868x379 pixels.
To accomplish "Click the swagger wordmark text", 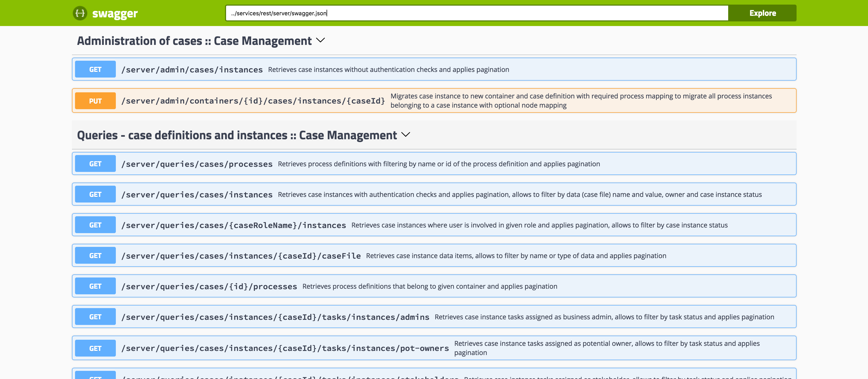I will pyautogui.click(x=115, y=14).
